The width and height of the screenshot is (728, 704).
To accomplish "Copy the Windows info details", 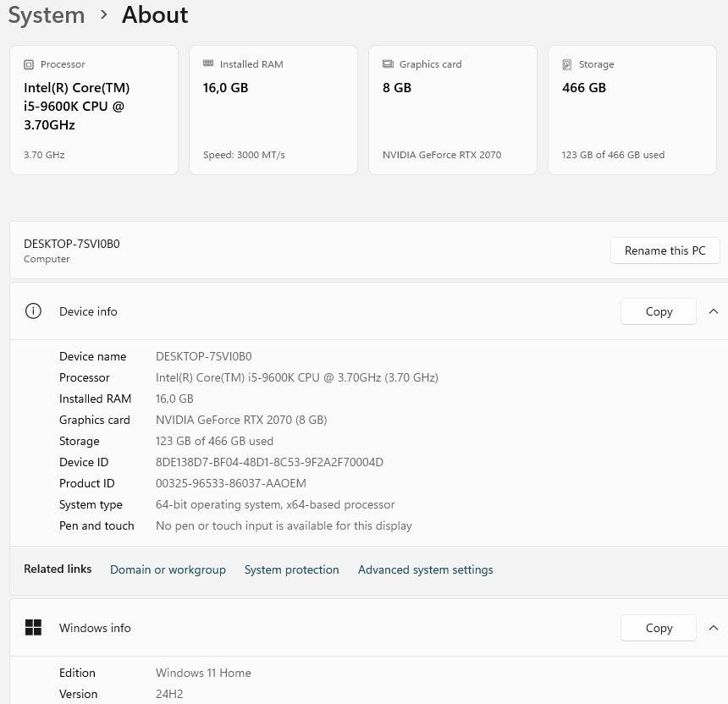I will point(659,628).
